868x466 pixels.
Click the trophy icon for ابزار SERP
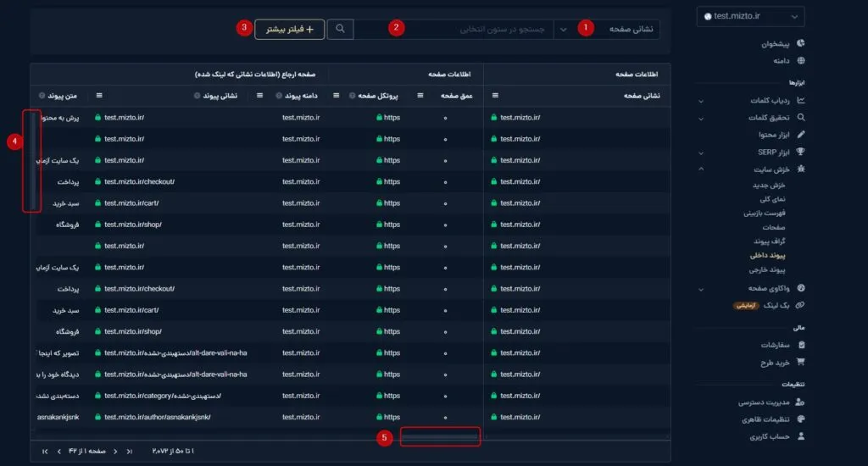(800, 152)
